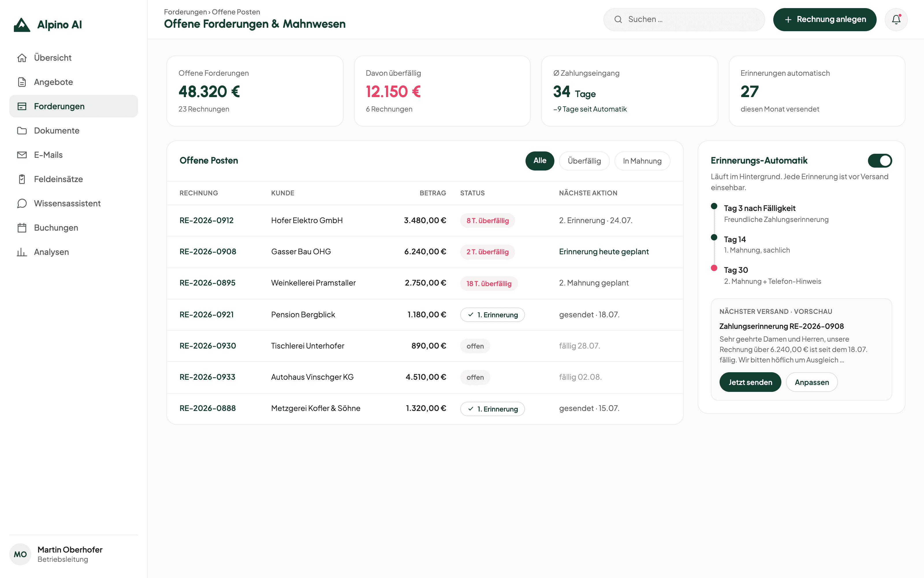Open invoice RE-2026-0908 link

pos(208,251)
